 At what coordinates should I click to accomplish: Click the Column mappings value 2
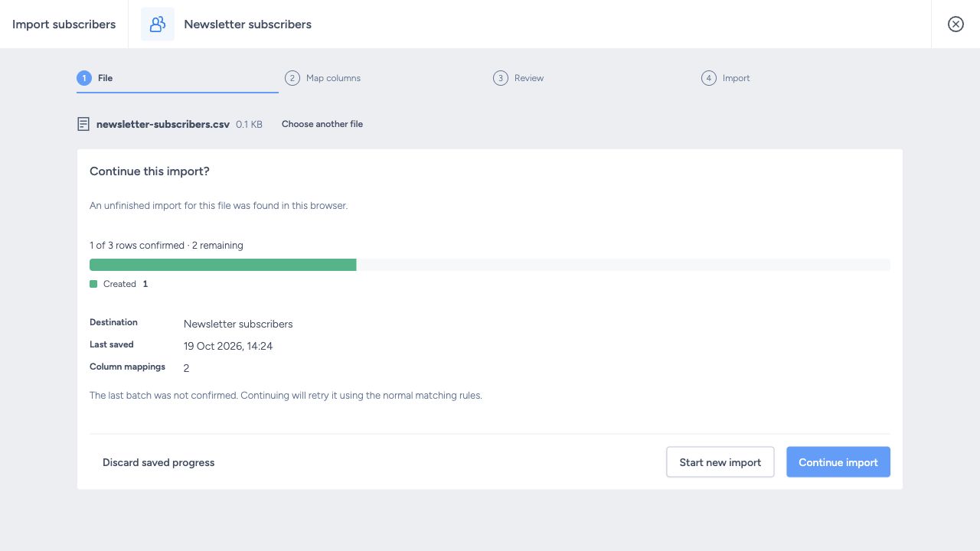[187, 368]
